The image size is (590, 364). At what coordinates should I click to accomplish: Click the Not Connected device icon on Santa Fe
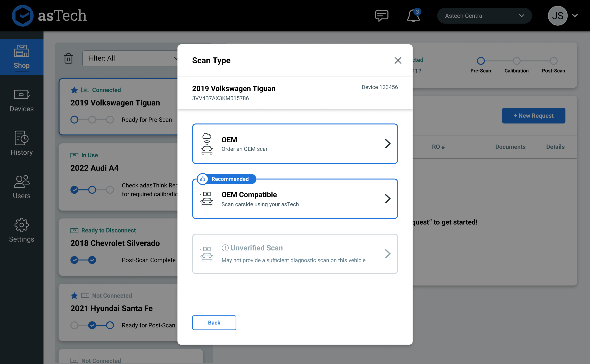tap(85, 296)
